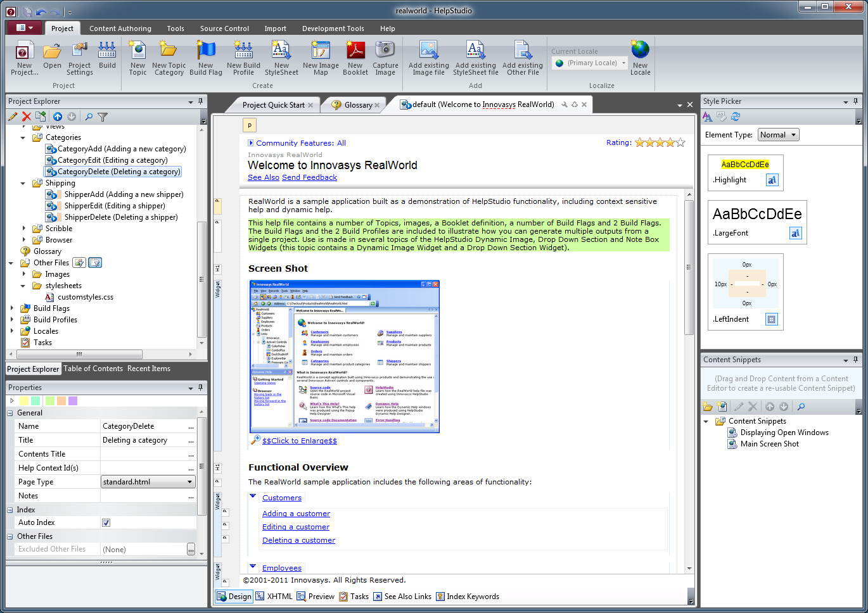Click the New Project ribbon icon

[x=24, y=58]
